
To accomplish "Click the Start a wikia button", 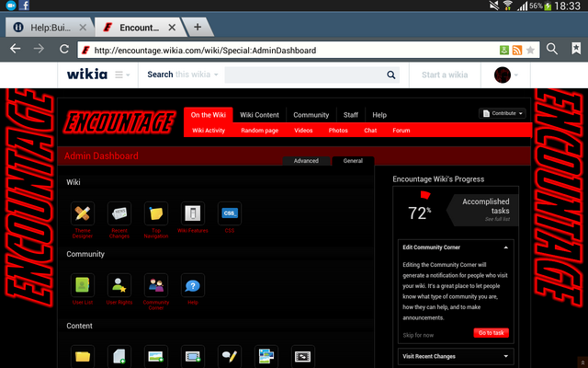I will point(445,75).
